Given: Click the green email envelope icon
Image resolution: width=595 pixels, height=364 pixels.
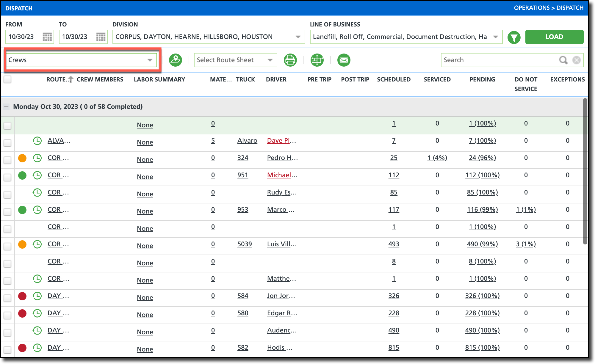Looking at the screenshot, I should tap(344, 60).
